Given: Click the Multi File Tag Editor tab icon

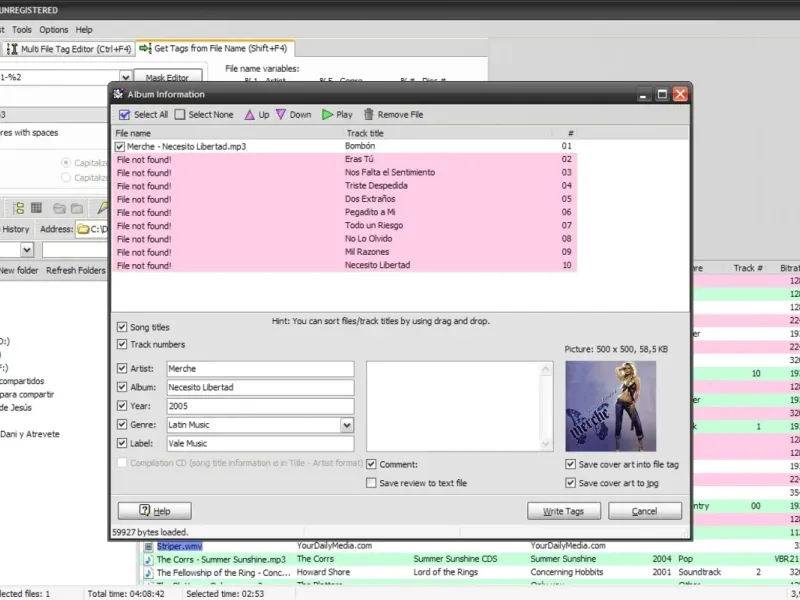Looking at the screenshot, I should coord(12,49).
